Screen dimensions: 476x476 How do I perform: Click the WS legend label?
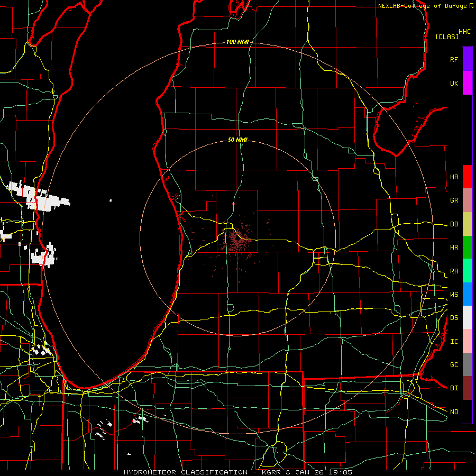coord(454,294)
